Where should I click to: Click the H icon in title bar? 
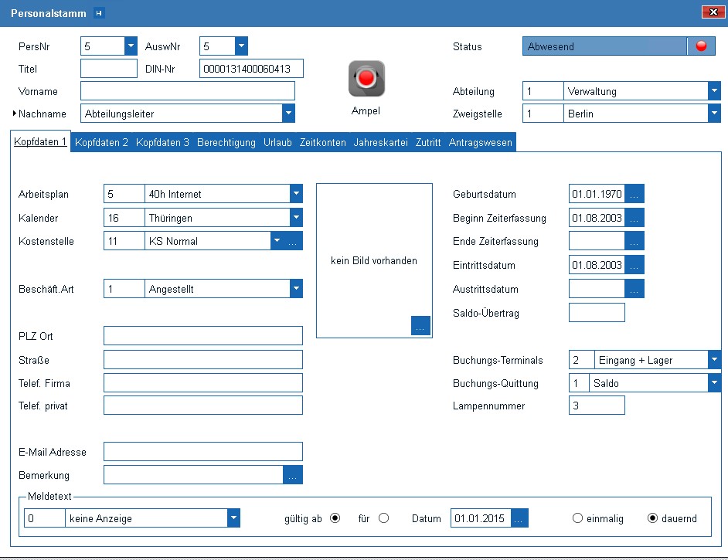click(x=97, y=12)
